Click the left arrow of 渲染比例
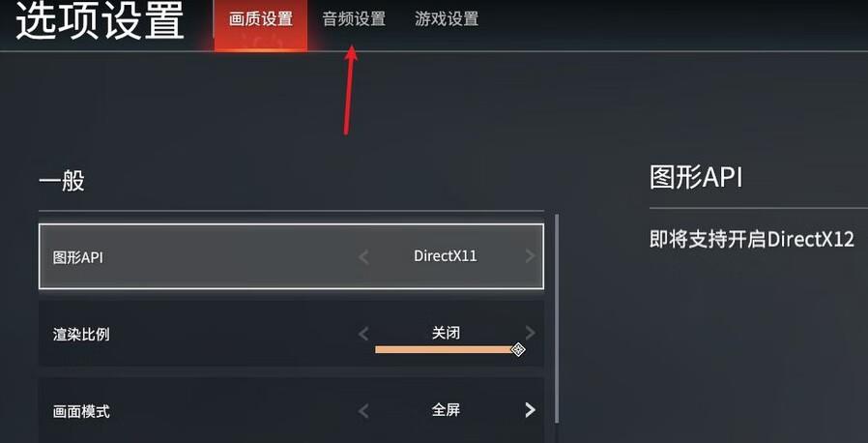The width and height of the screenshot is (868, 443). [363, 334]
